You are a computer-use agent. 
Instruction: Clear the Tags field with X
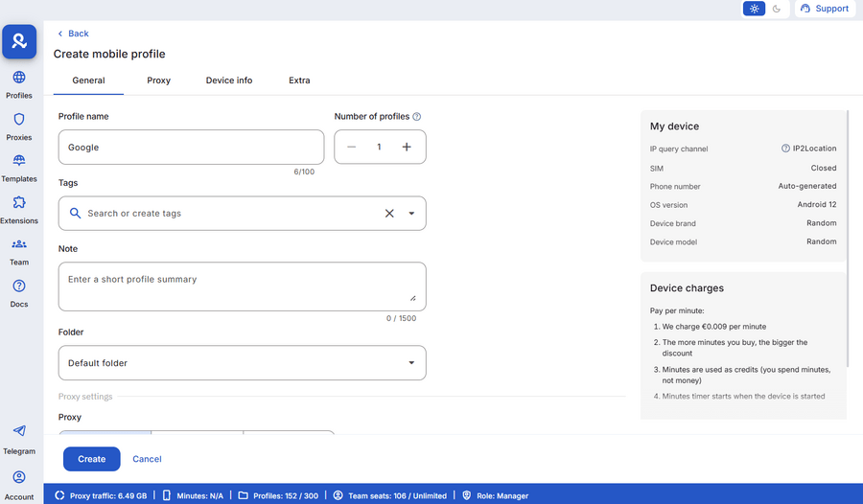(389, 214)
